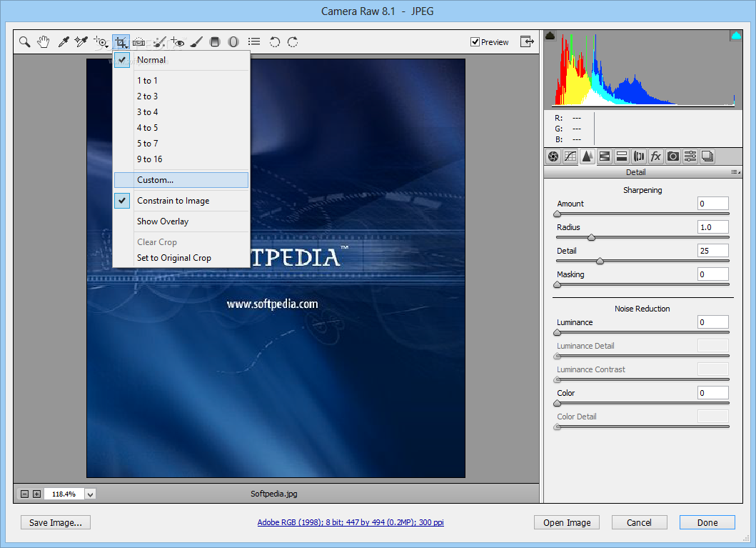Image resolution: width=756 pixels, height=548 pixels.
Task: Click the Luminance noise reduction slider handle
Action: (558, 332)
